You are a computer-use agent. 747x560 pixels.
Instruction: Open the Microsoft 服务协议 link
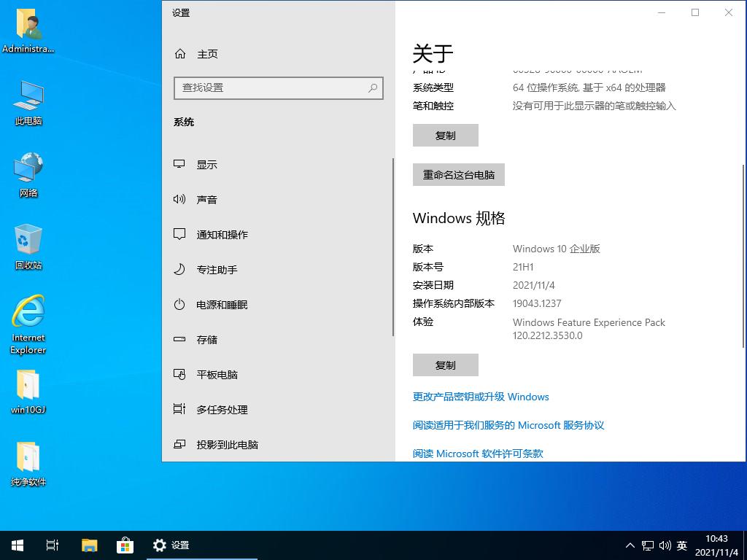508,425
